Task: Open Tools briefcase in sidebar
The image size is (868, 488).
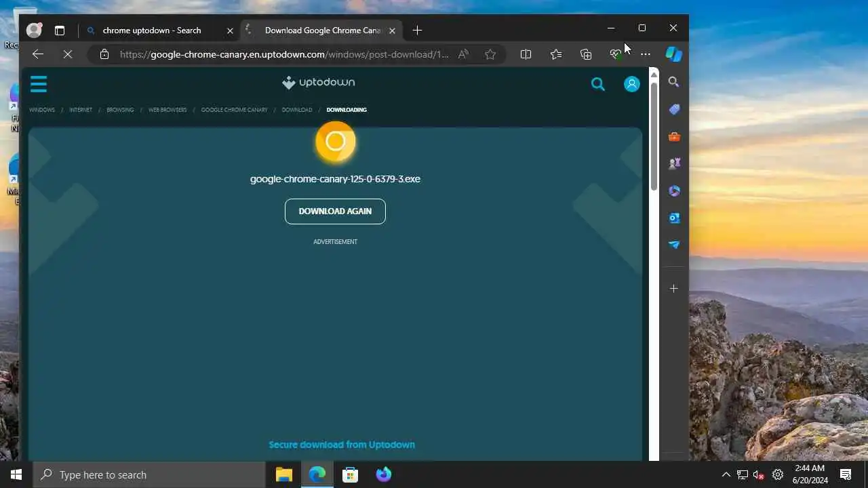Action: click(673, 136)
